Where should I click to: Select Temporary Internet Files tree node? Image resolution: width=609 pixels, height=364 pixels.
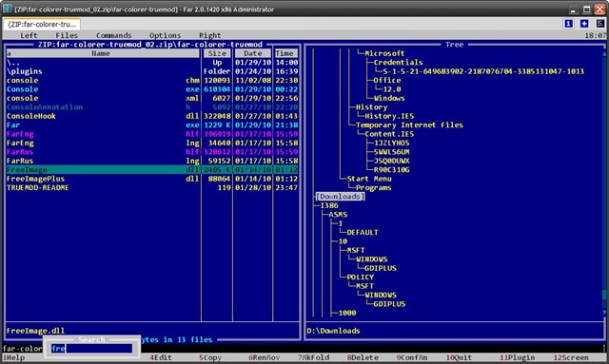coord(409,125)
